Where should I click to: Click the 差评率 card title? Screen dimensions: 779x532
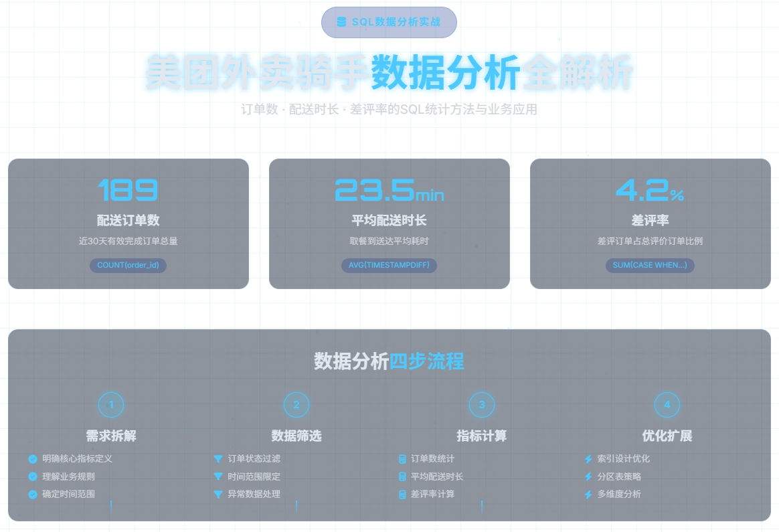pos(650,220)
